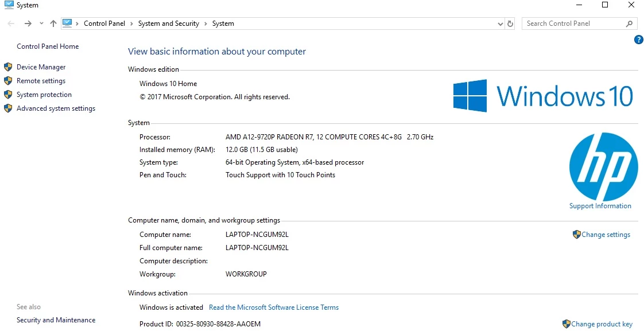
Task: Click the Back arrow in navigation bar
Action: (11, 24)
